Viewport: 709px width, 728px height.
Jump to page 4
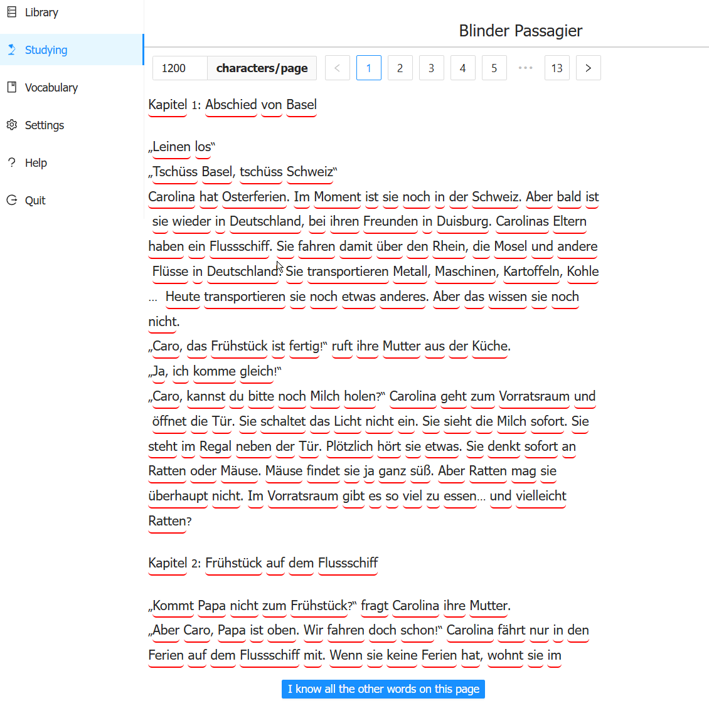(x=463, y=68)
